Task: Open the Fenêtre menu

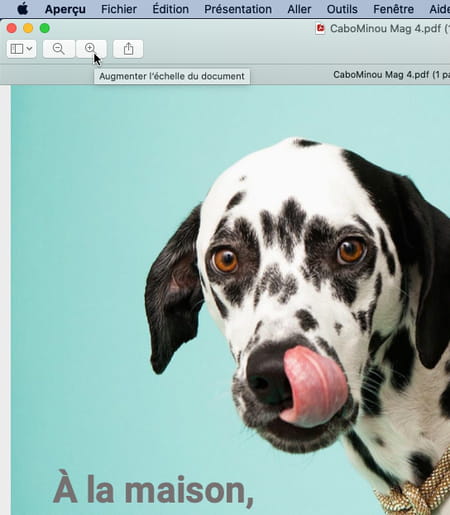Action: [394, 9]
